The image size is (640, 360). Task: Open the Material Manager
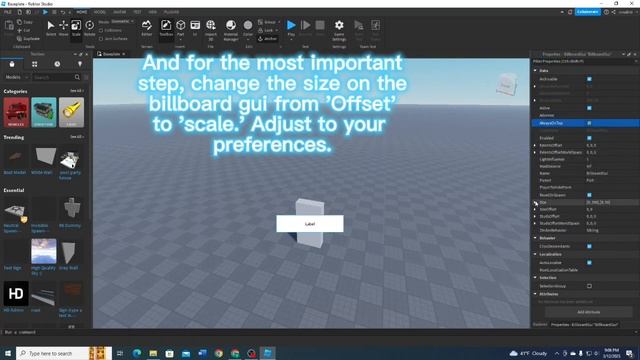click(x=231, y=29)
